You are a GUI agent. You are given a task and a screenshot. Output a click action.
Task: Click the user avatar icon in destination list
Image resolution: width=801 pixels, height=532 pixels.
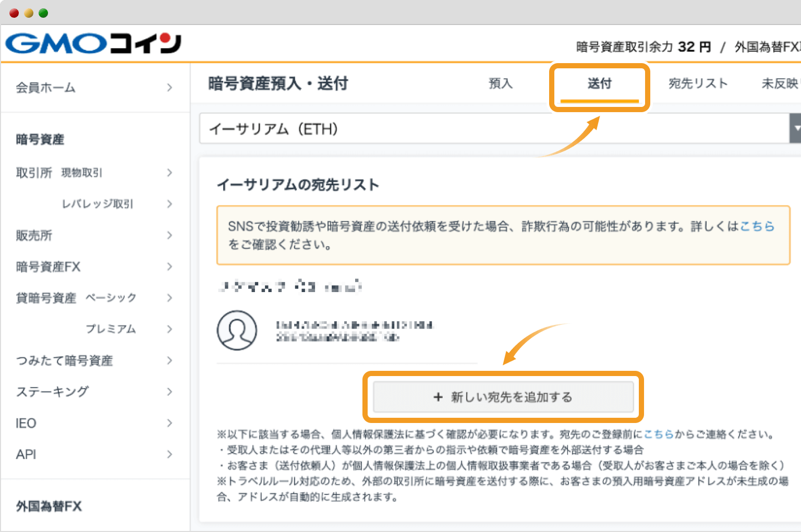tap(237, 331)
